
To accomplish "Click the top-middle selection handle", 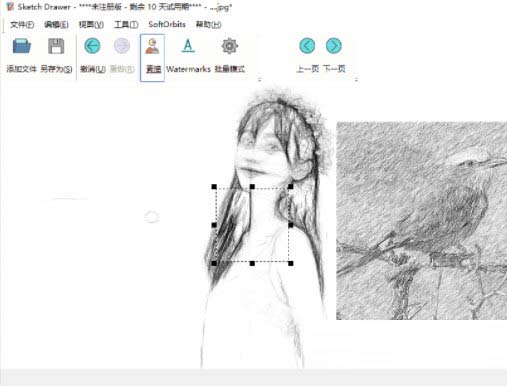I will coord(252,187).
